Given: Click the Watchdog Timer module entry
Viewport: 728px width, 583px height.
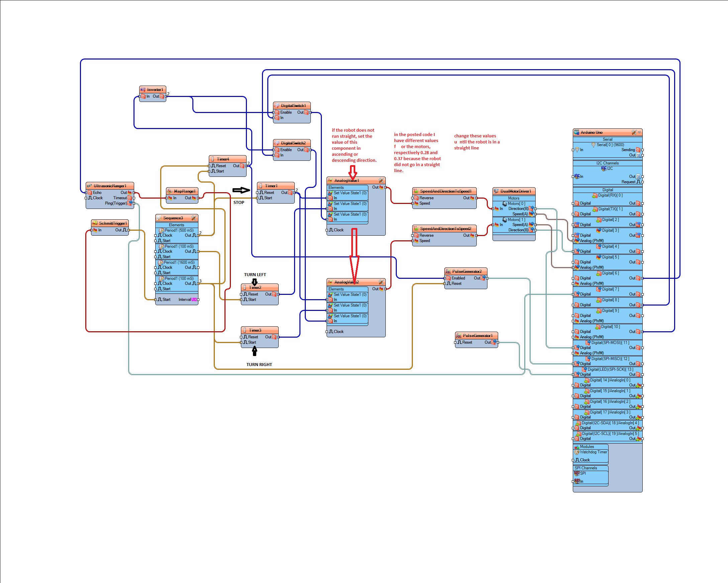Looking at the screenshot, I should pyautogui.click(x=593, y=452).
